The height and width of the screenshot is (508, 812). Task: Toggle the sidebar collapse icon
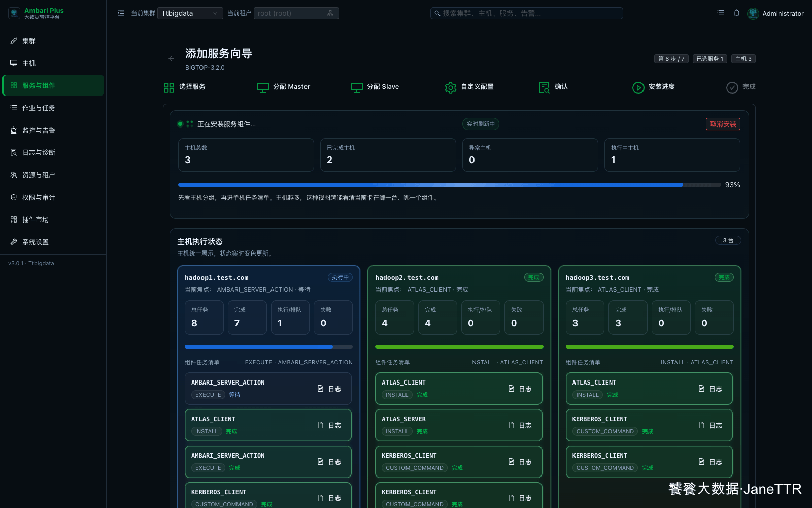[121, 13]
